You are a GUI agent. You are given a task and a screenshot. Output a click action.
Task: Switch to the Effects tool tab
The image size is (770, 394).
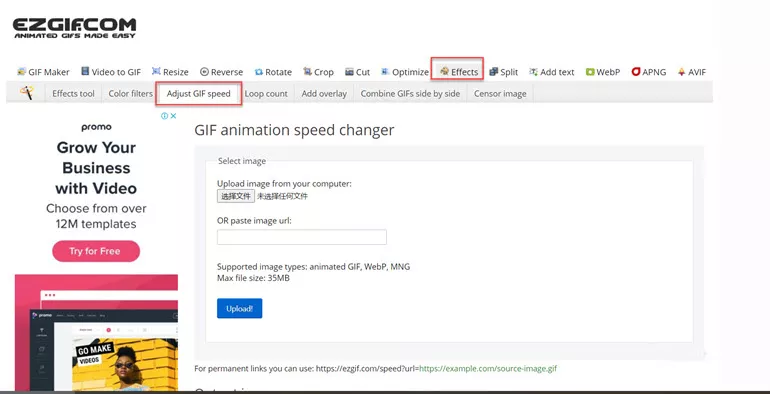(73, 93)
